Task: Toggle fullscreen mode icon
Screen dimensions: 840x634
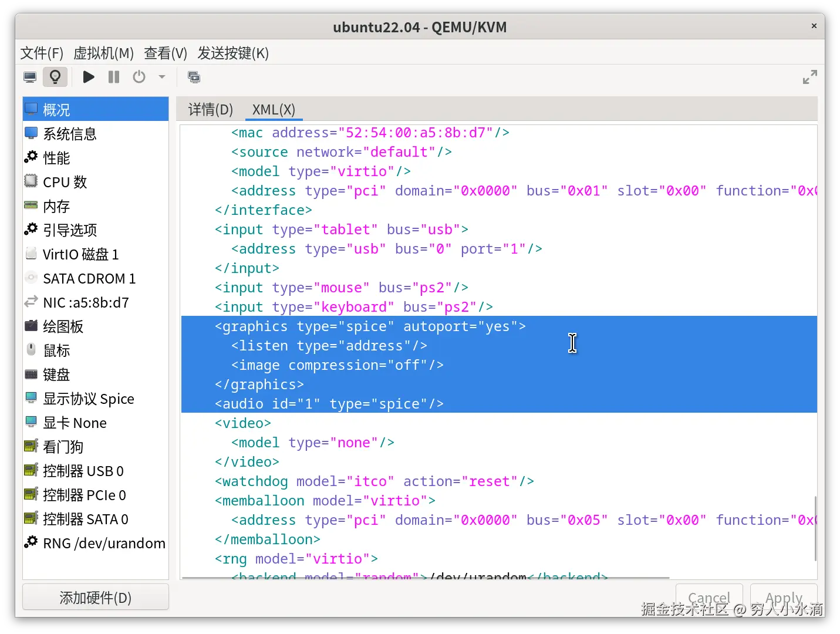Action: [x=810, y=77]
